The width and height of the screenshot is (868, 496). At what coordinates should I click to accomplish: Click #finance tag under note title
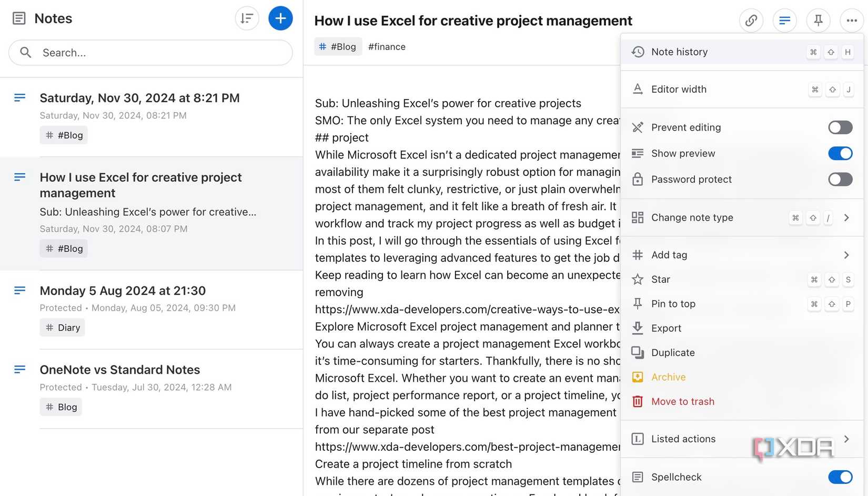[387, 46]
